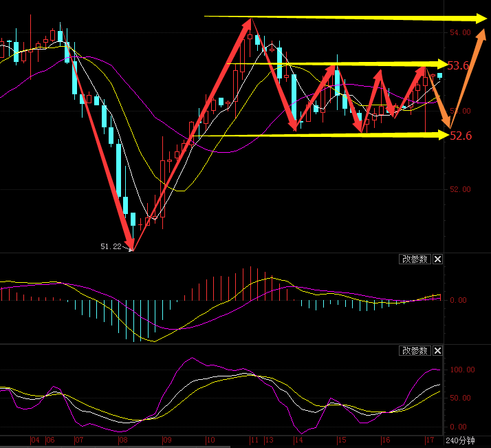The width and height of the screenshot is (491, 448).
Task: Click the 51.22 low price marker
Action: pos(110,246)
